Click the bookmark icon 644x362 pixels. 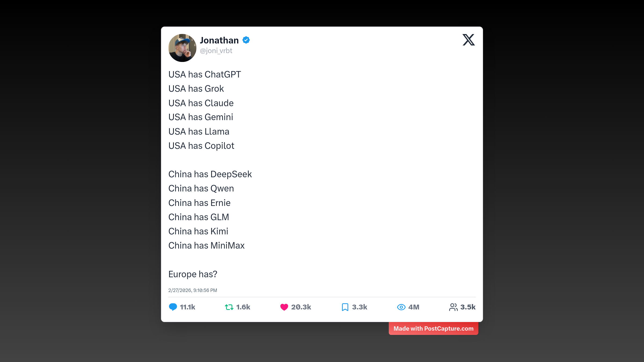coord(345,307)
